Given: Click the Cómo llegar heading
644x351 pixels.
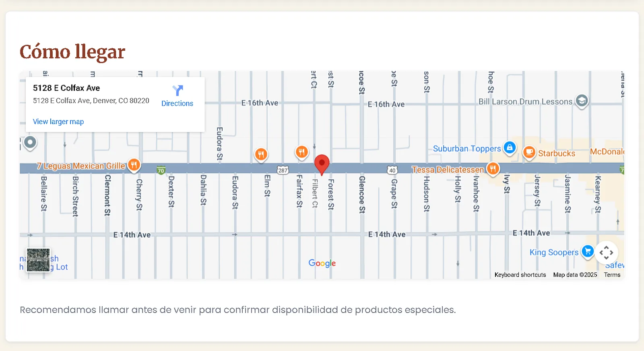Looking at the screenshot, I should [72, 52].
